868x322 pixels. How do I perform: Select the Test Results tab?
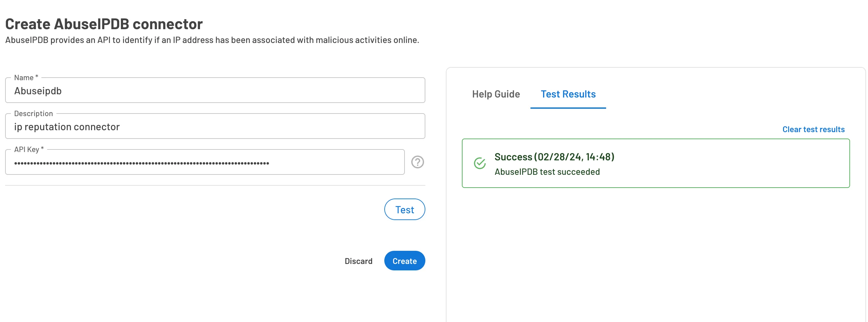568,94
